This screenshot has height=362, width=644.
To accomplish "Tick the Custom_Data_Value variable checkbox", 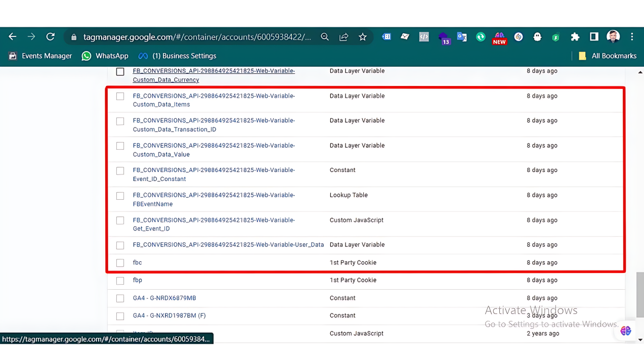I will (120, 146).
